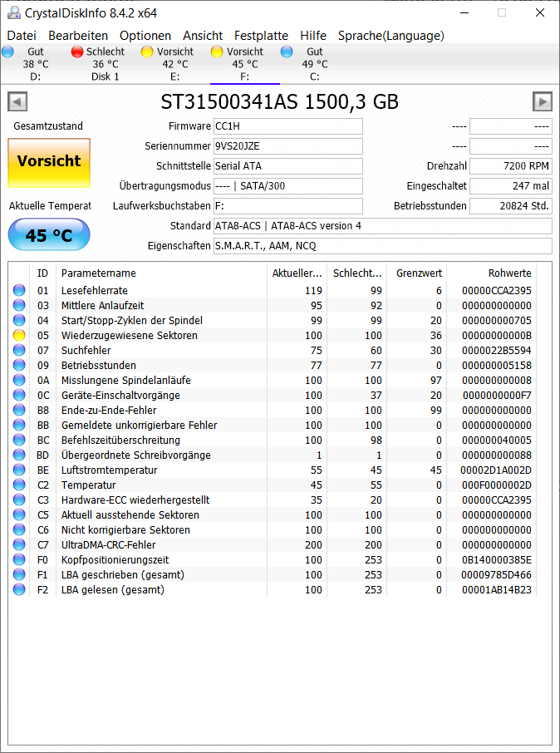Image resolution: width=560 pixels, height=753 pixels.
Task: Click status icon of LBA geschrieben (gesamt)
Action: 19,575
